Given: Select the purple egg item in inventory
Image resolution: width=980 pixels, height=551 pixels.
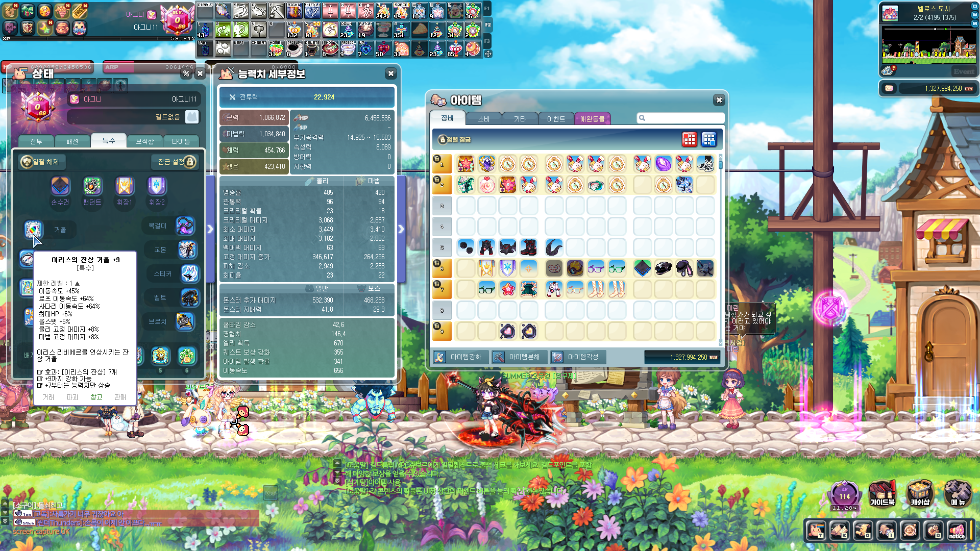Looking at the screenshot, I should (663, 164).
